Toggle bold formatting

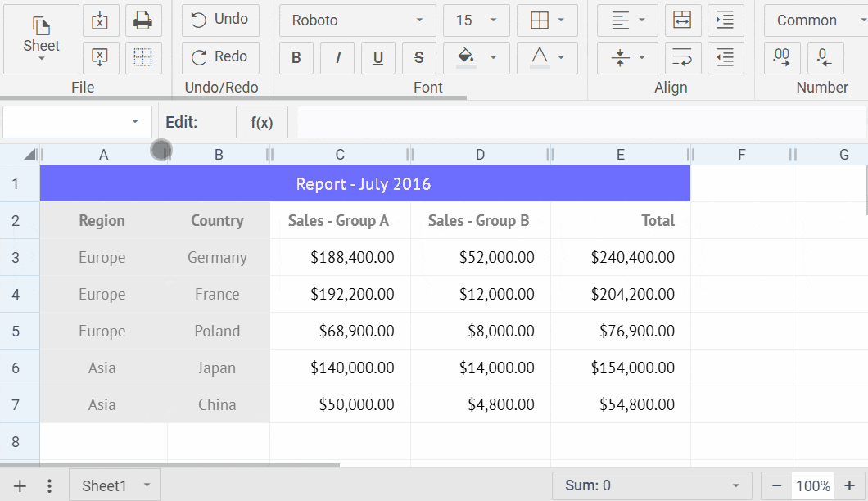coord(296,57)
